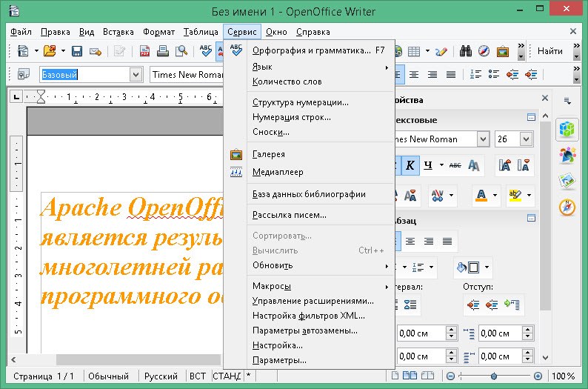Click the increase indent icon in formatting toolbar
The image size is (588, 389).
point(531,74)
